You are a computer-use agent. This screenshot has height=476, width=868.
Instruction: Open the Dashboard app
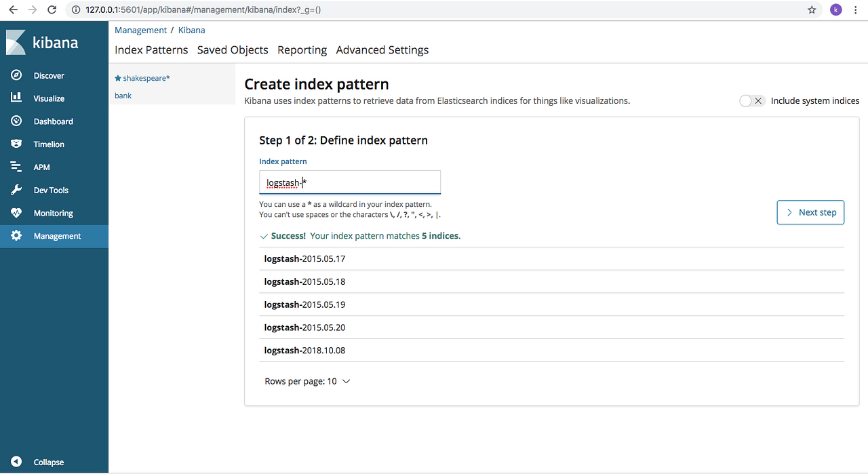pyautogui.click(x=17, y=121)
